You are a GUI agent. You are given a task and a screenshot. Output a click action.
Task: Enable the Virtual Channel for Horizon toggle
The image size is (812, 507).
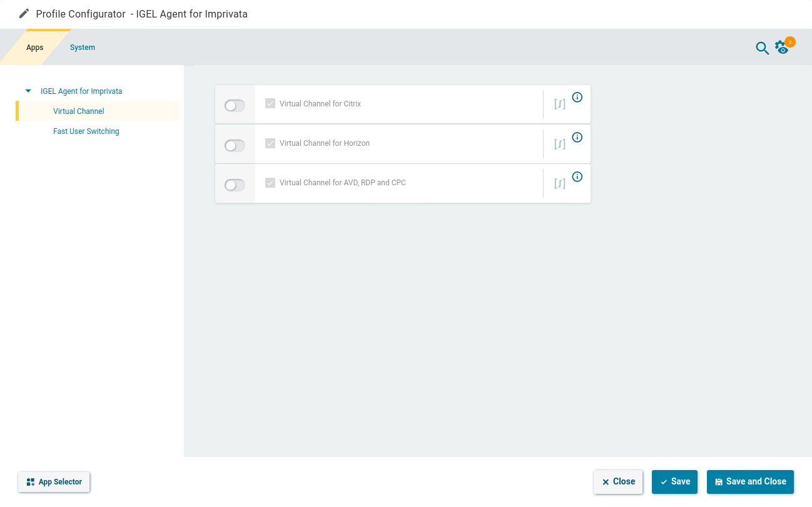[235, 146]
